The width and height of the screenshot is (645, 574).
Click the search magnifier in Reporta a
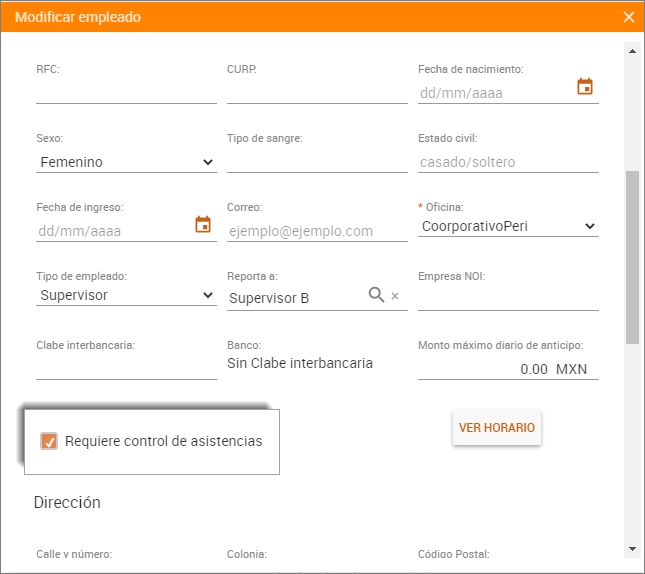click(376, 295)
